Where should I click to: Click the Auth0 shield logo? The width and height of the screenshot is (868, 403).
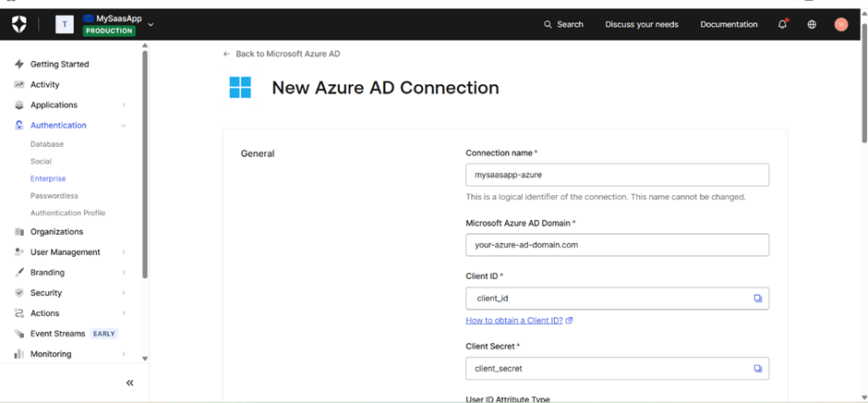[19, 25]
